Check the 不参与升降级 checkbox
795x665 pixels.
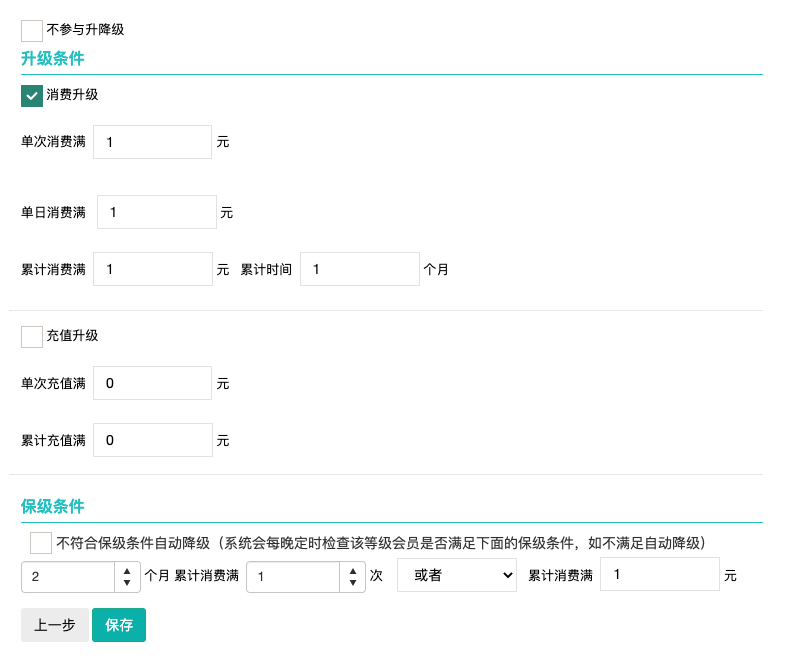pyautogui.click(x=31, y=30)
